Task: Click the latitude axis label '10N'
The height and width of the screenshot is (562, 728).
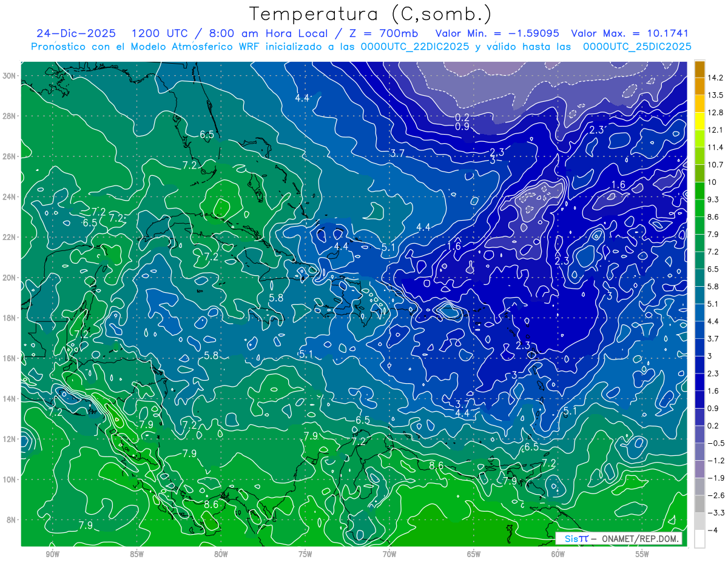Action: (x=10, y=479)
